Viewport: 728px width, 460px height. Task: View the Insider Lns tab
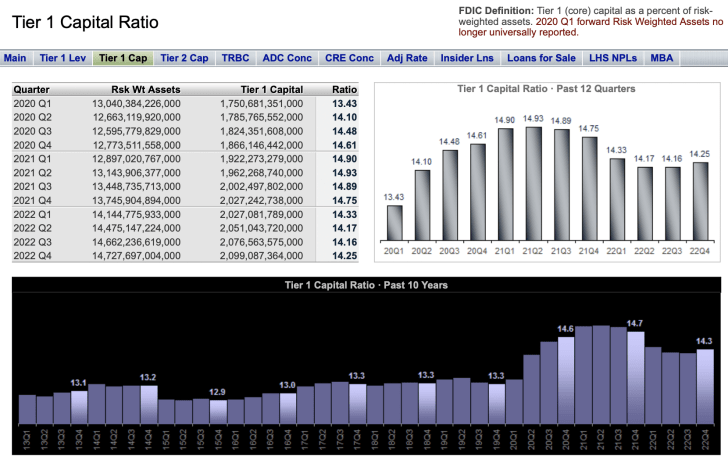click(467, 58)
